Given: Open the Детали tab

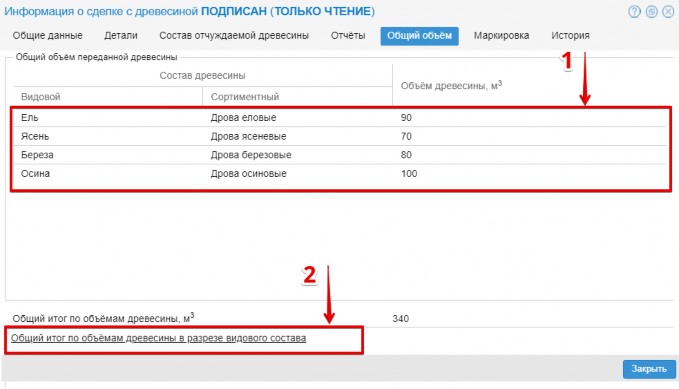Looking at the screenshot, I should point(121,36).
